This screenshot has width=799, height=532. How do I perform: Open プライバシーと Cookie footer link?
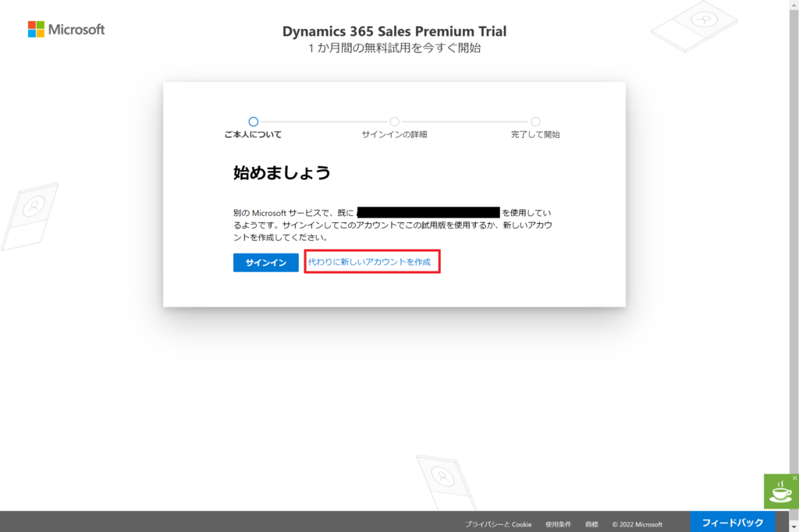tap(498, 524)
